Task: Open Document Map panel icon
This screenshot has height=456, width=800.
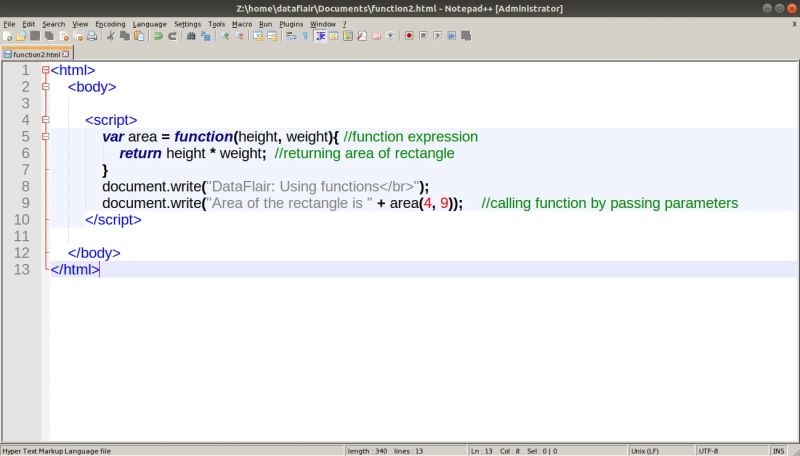Action: 348,36
